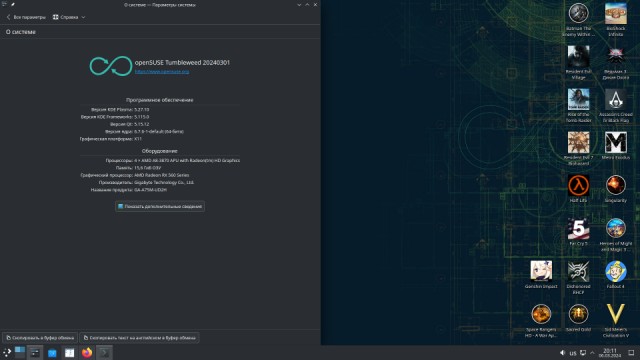The height and width of the screenshot is (360, 640).
Task: Open the virtual desktop pager in taskbar
Action: tap(20, 353)
